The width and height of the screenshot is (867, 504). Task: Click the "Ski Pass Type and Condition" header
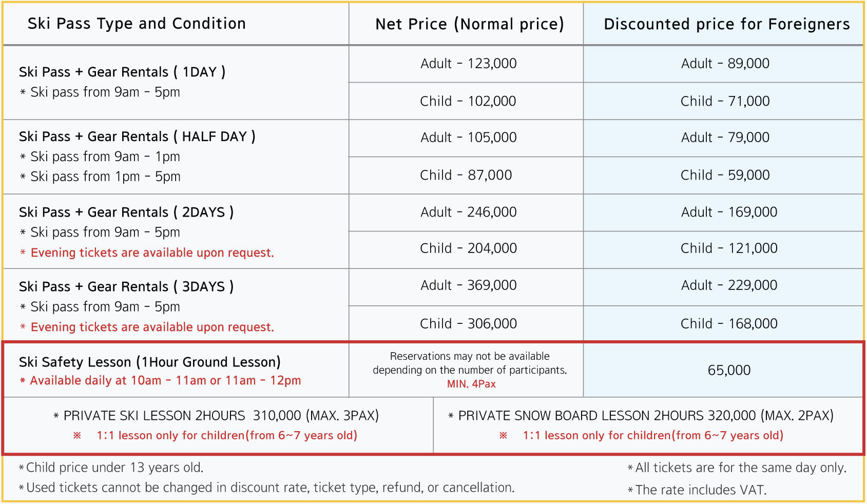coord(137,24)
